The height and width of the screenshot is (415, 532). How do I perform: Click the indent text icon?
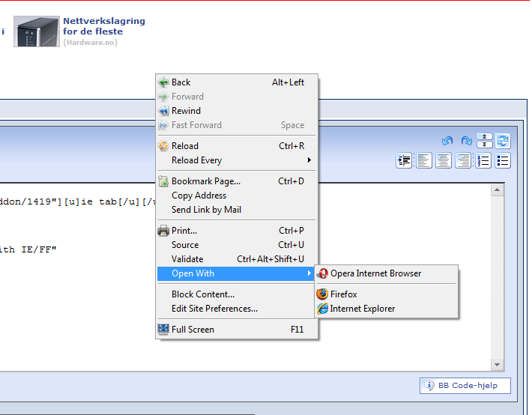(x=404, y=160)
